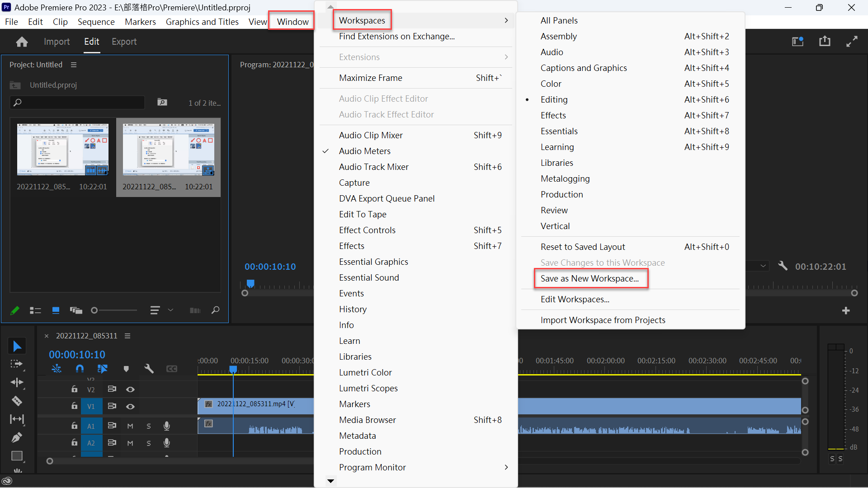868x488 pixels.
Task: Switch Project panel to list view
Action: tap(35, 310)
